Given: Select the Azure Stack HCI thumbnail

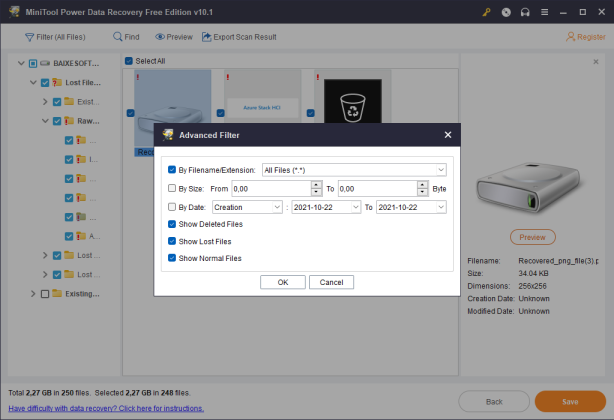Looking at the screenshot, I should 262,97.
